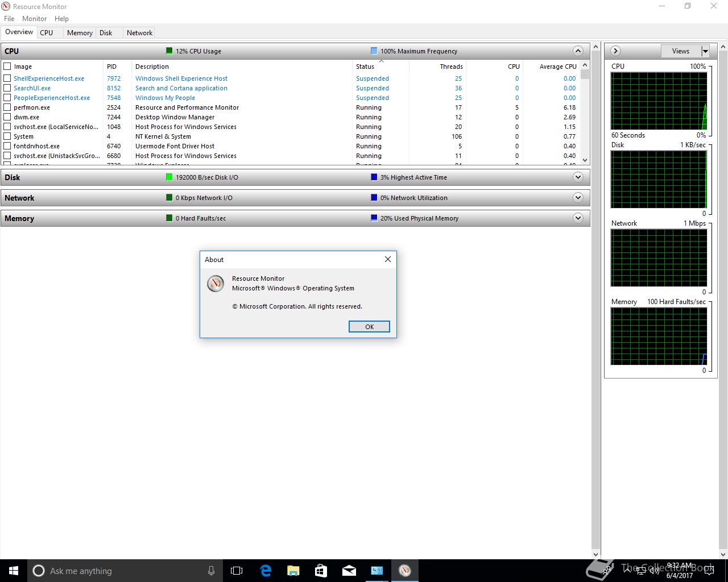
Task: Sort by the PID column header
Action: click(x=117, y=66)
